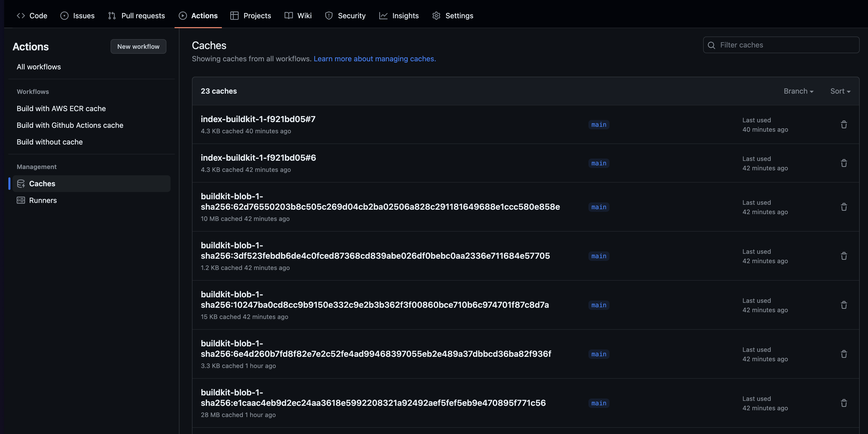Expand the Sort dropdown menu
868x434 pixels.
pos(839,91)
